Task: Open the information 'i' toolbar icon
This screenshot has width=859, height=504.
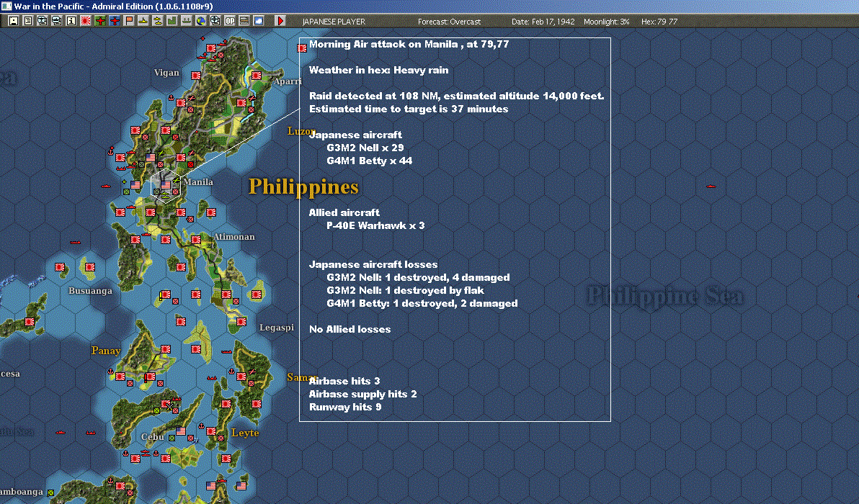Action: (71, 21)
